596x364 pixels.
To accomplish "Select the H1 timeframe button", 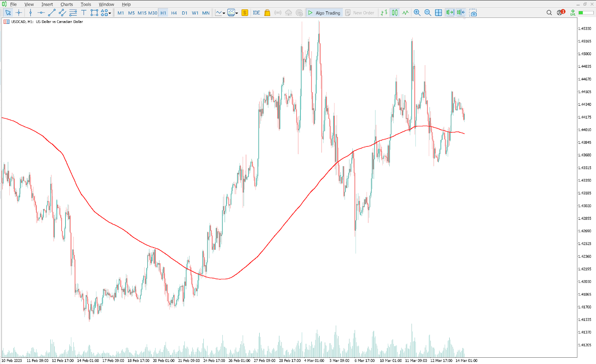I will pyautogui.click(x=163, y=13).
